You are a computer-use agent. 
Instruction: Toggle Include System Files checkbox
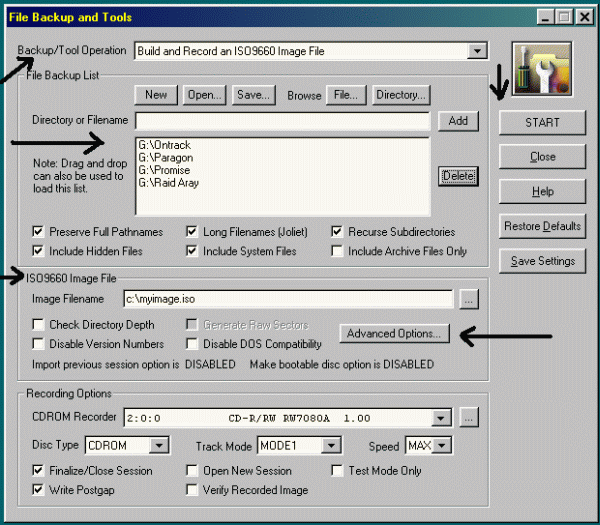pyautogui.click(x=192, y=251)
